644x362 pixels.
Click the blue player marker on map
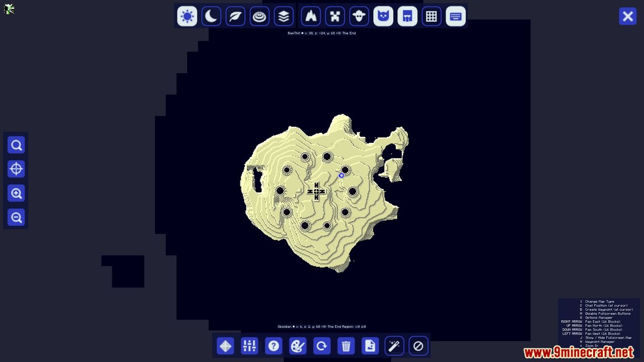coord(341,175)
